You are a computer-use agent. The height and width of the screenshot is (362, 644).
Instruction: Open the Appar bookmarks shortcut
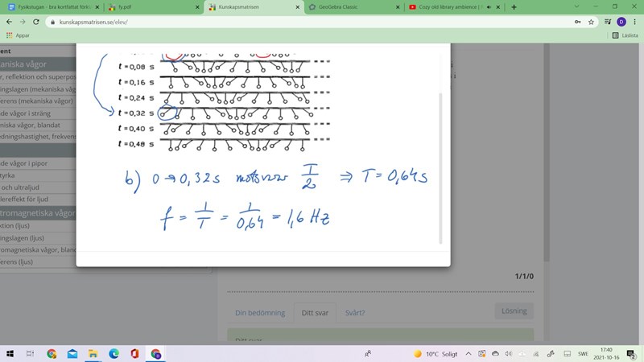(18, 35)
